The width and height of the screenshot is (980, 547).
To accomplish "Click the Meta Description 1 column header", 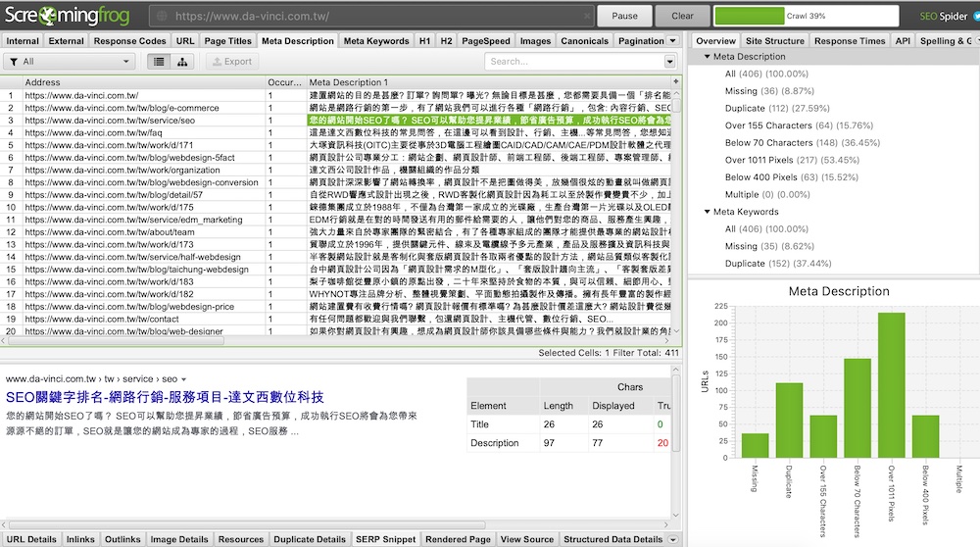I will [x=489, y=82].
